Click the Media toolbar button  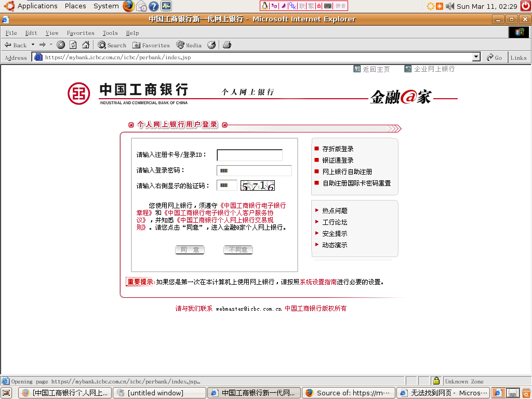click(189, 45)
